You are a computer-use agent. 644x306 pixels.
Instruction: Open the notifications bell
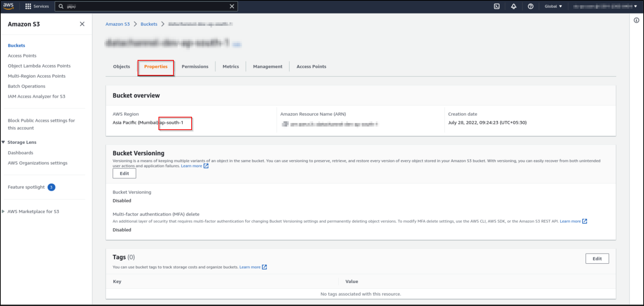pos(514,6)
